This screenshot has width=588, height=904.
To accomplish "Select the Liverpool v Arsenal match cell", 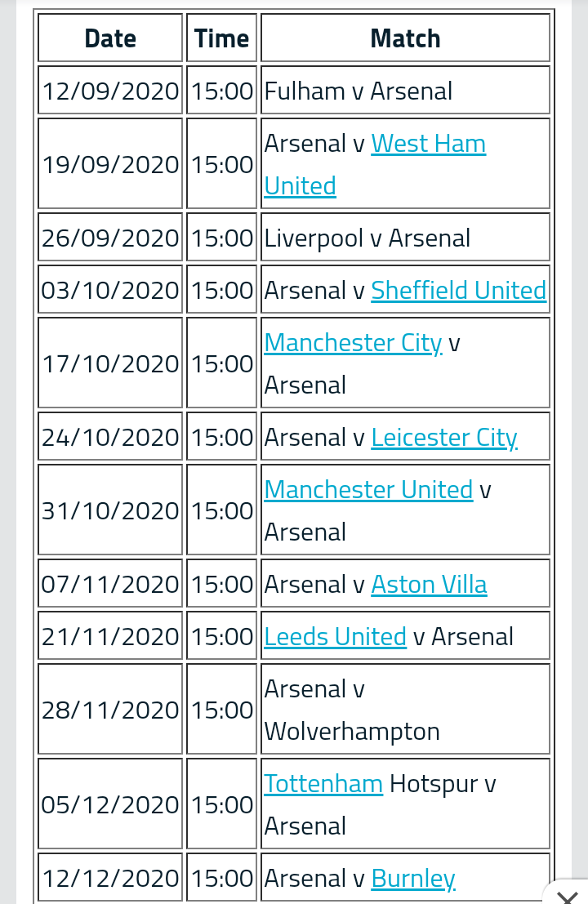I will coord(405,238).
